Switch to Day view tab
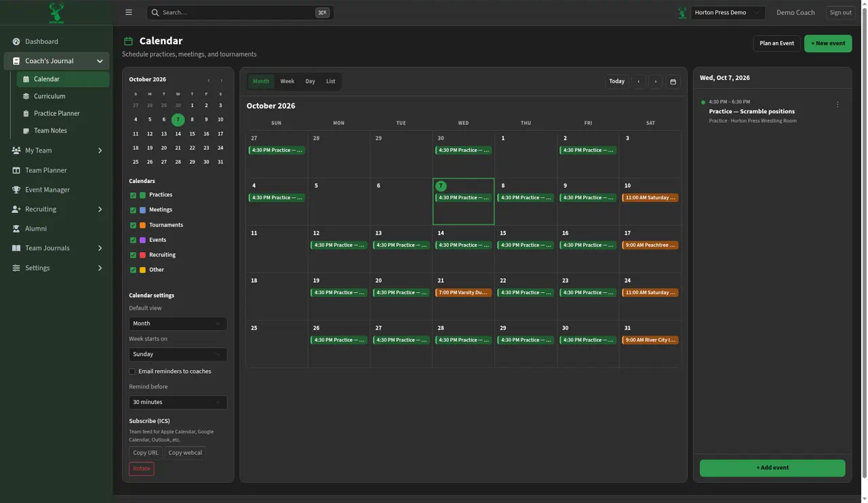The width and height of the screenshot is (868, 503). tap(310, 81)
